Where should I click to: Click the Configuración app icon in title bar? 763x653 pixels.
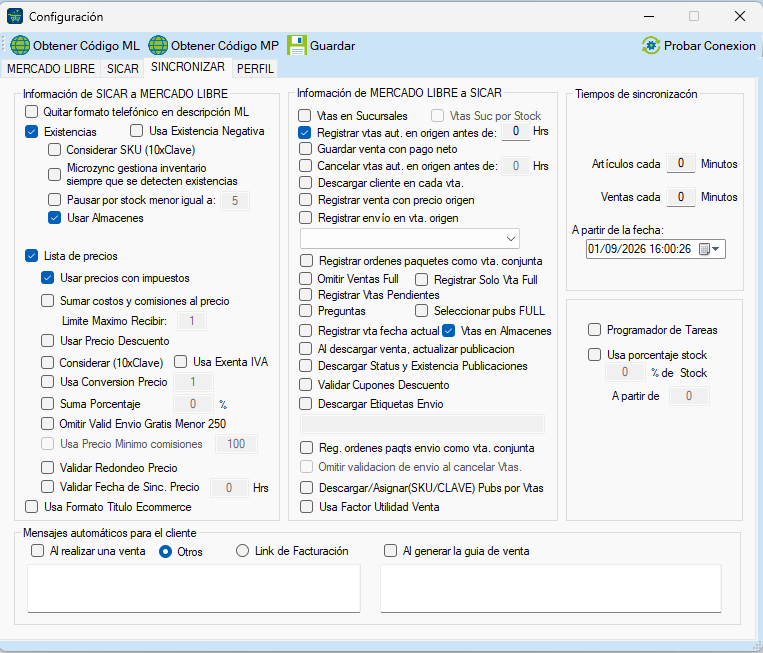pyautogui.click(x=15, y=16)
